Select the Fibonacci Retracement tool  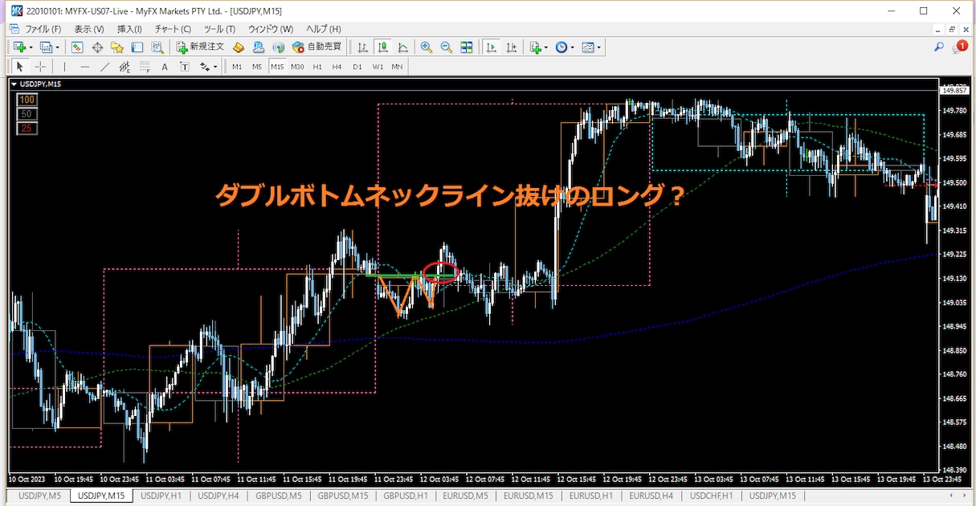145,67
